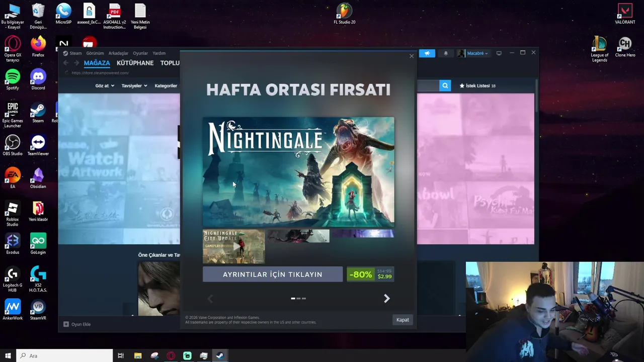Viewport: 644px width, 362px height.
Task: Open the Logitech G HUB icon
Action: coord(13,280)
